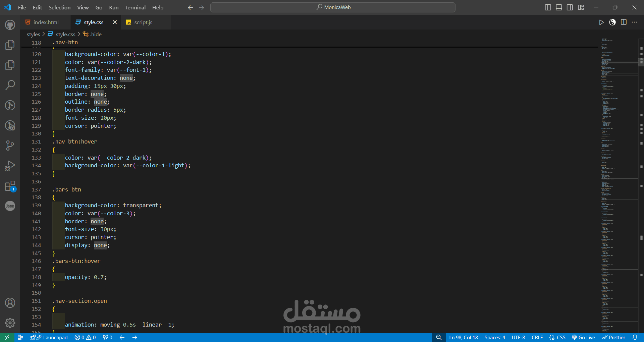The height and width of the screenshot is (342, 644).
Task: Open Launchpad from the status bar
Action: 49,337
